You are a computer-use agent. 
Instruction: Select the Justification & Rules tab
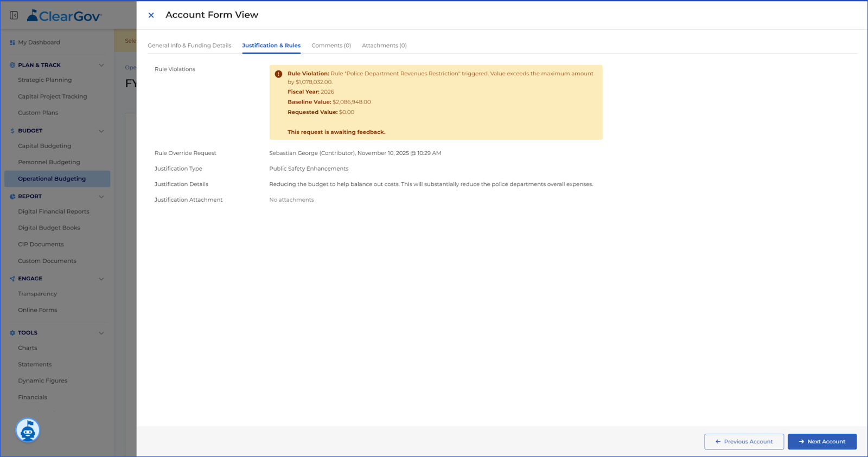[x=271, y=46]
